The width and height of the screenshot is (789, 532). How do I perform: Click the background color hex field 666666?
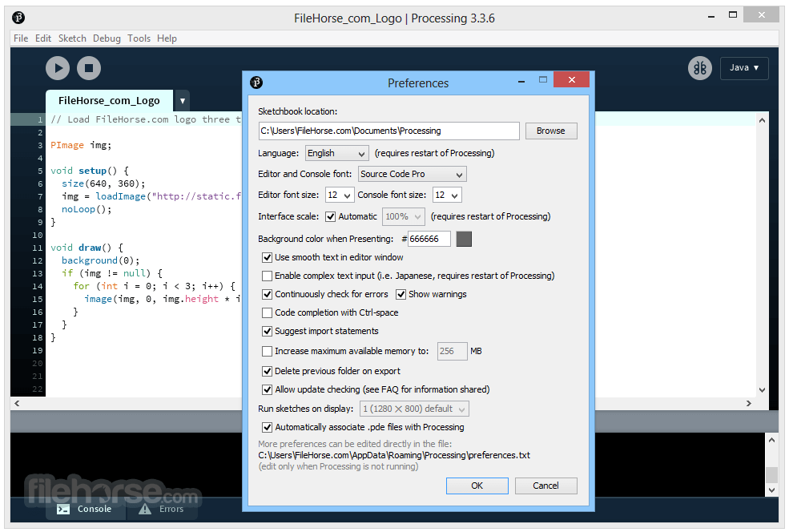click(429, 239)
